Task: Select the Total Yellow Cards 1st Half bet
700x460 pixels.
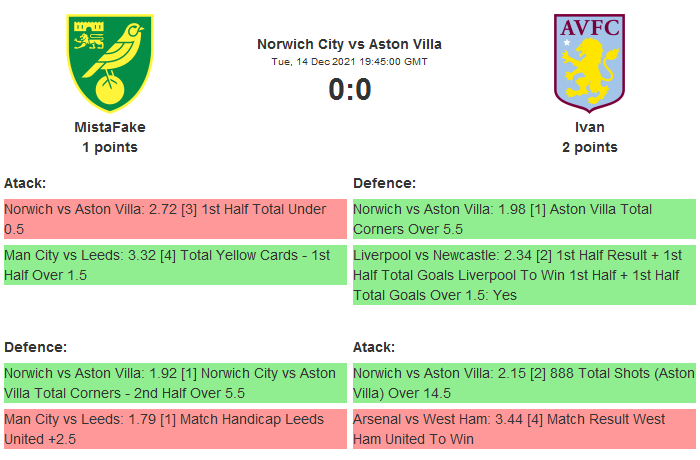Action: (x=175, y=265)
